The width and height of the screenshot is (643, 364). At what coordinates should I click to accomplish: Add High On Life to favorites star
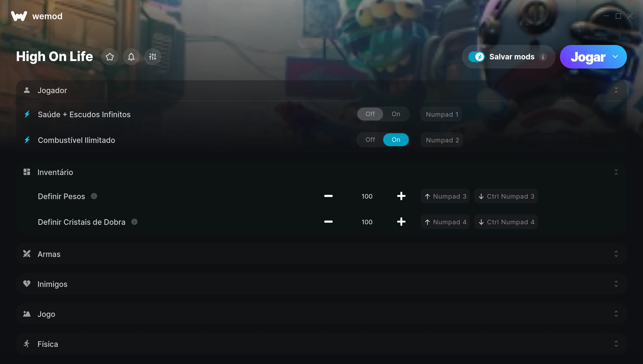pyautogui.click(x=110, y=57)
